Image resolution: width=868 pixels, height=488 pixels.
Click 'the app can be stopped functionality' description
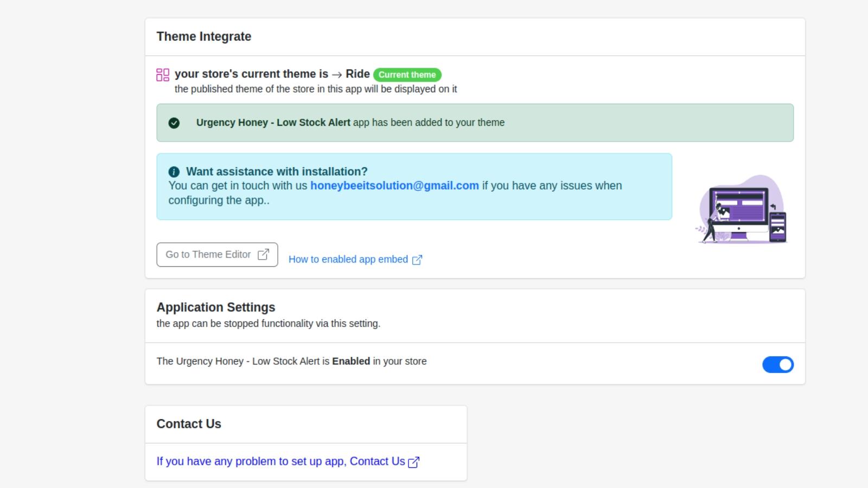pos(269,324)
